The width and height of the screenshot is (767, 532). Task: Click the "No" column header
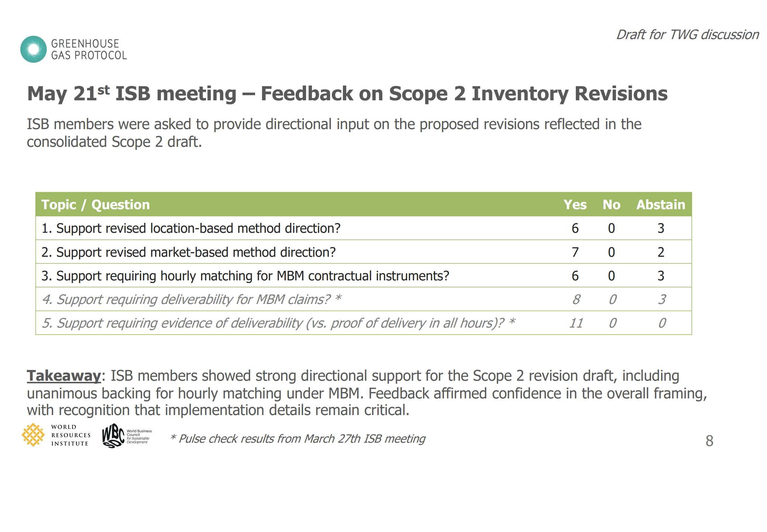[611, 205]
